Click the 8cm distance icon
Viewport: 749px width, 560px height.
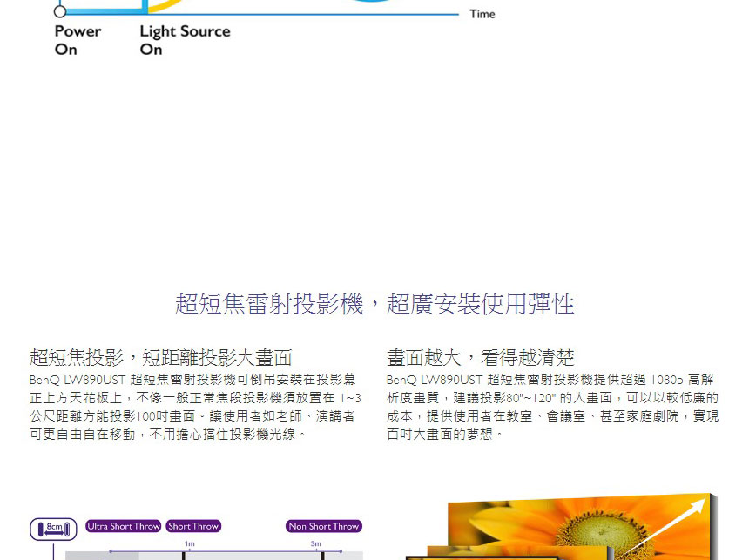pos(53,529)
